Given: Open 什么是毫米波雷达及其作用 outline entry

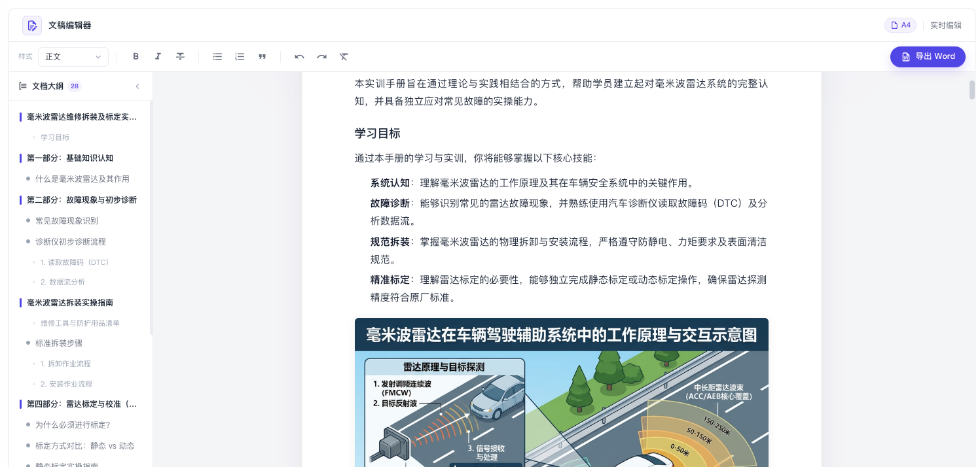Looking at the screenshot, I should [x=82, y=179].
